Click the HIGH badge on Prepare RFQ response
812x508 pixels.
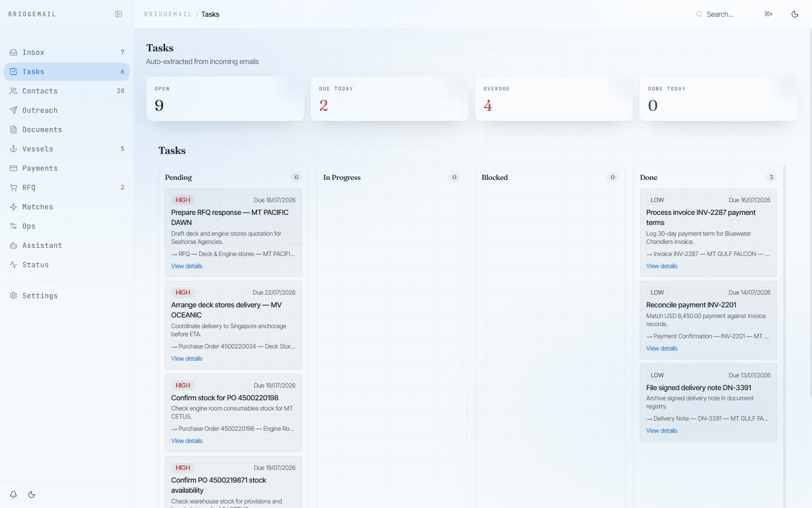(x=183, y=200)
